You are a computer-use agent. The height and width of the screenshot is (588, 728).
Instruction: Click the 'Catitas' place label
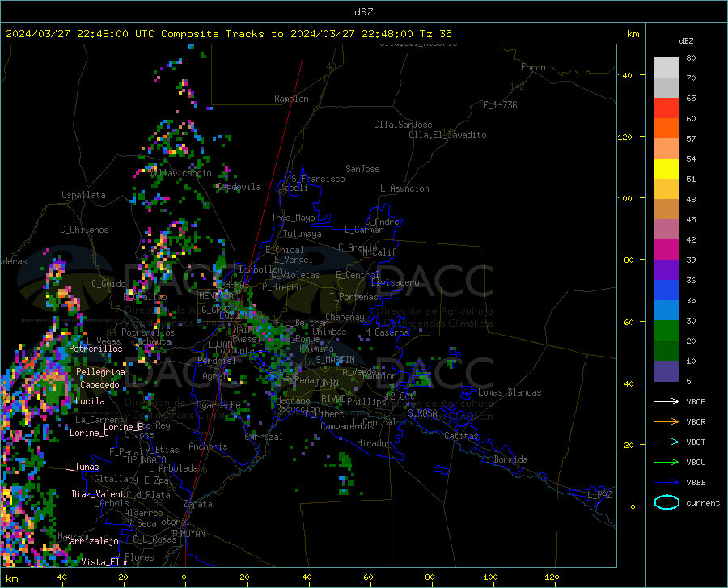point(461,436)
